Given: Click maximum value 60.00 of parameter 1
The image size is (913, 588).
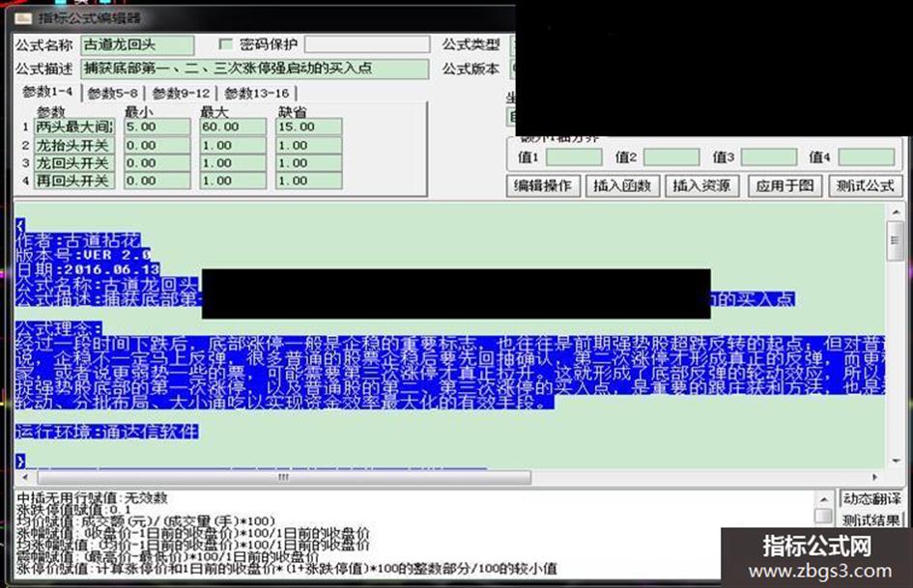Looking at the screenshot, I should [x=233, y=126].
